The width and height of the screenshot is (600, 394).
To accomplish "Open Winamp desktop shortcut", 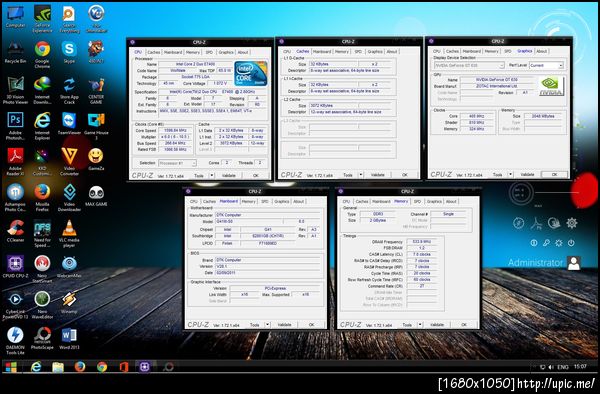I will point(69,303).
